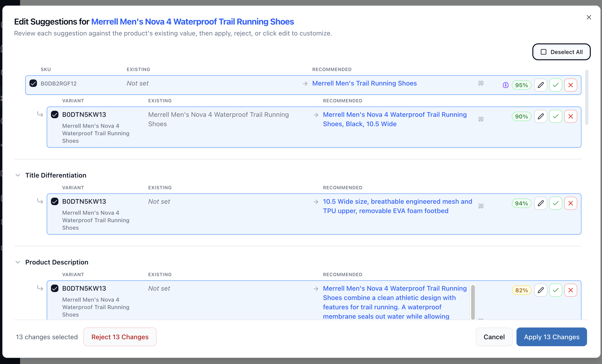The image size is (602, 364).
Task: Accept the 90% variant title suggestion
Action: (x=555, y=116)
